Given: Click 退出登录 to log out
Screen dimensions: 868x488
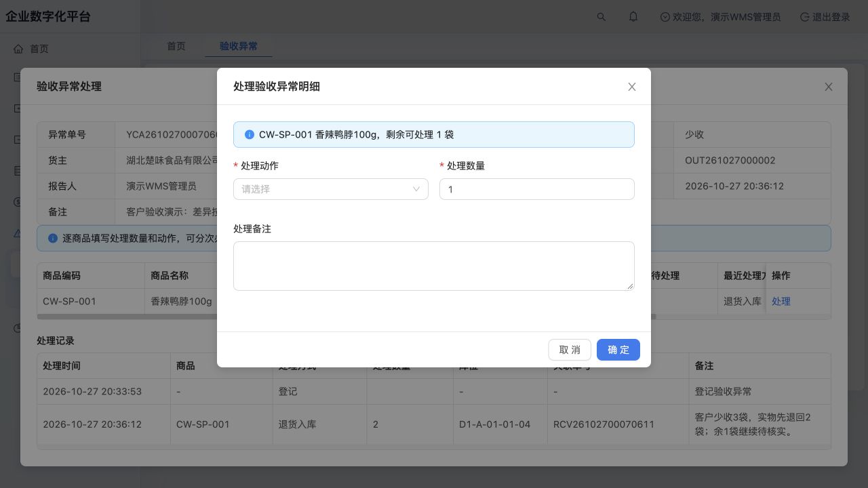Looking at the screenshot, I should click(x=825, y=17).
